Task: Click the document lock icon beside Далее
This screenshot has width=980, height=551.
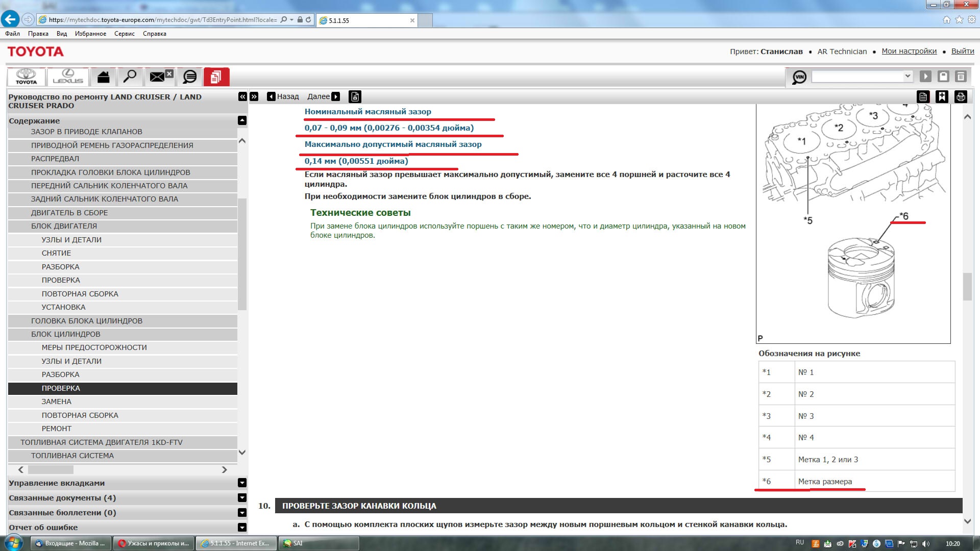Action: [x=355, y=96]
